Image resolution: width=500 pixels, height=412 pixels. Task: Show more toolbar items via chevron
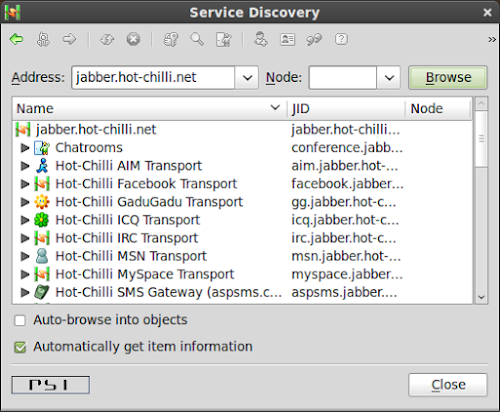click(492, 40)
